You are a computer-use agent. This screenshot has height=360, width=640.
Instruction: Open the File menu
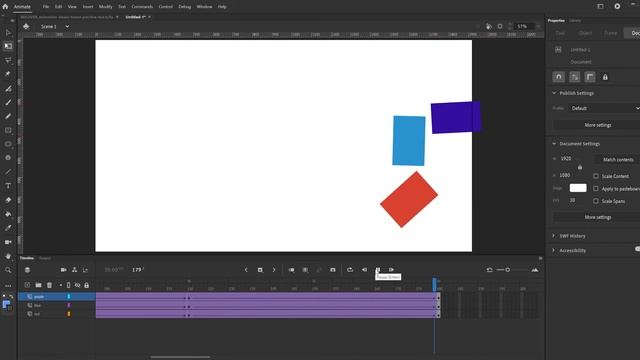(46, 7)
